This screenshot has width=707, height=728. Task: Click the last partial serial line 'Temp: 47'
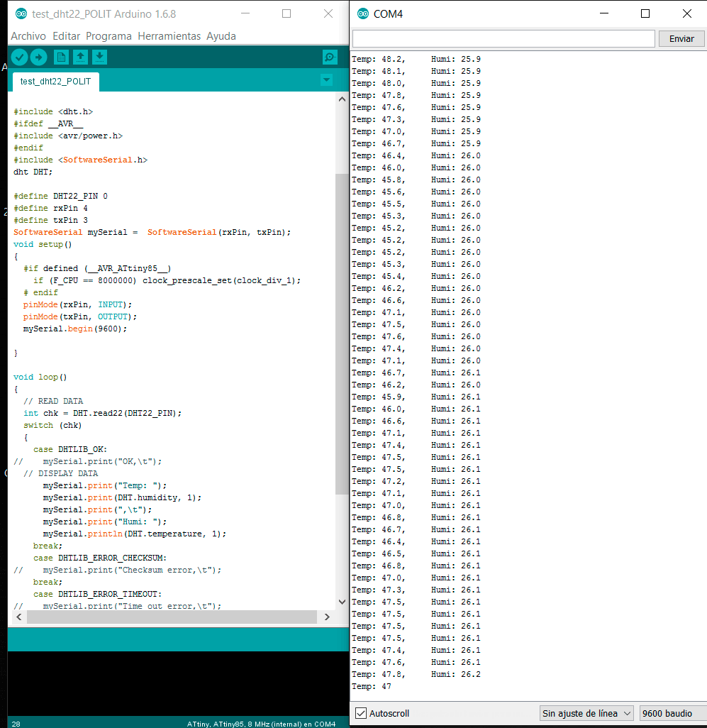click(x=371, y=686)
